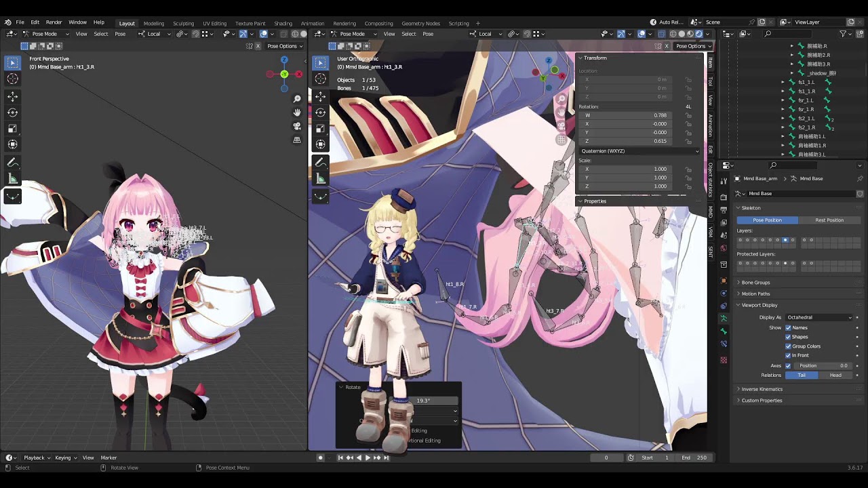Switch to the Geometry Nodes workspace tab
This screenshot has height=488, width=868.
(x=420, y=23)
